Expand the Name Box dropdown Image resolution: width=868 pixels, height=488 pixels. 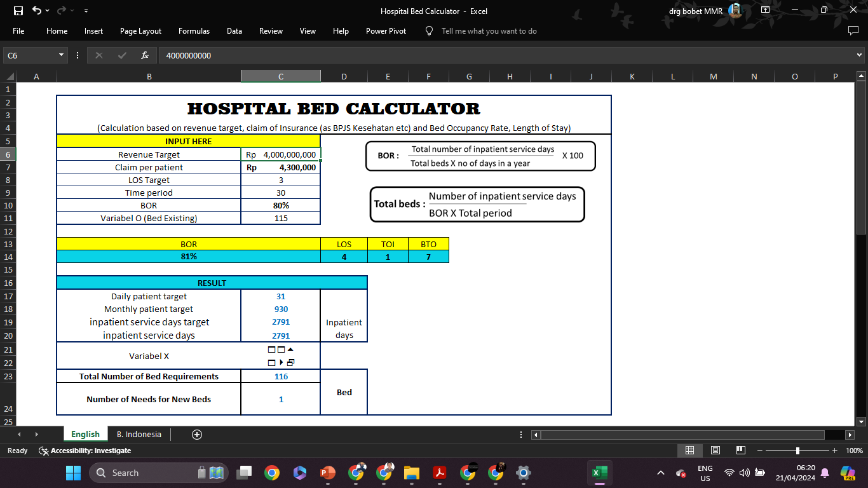tap(62, 55)
